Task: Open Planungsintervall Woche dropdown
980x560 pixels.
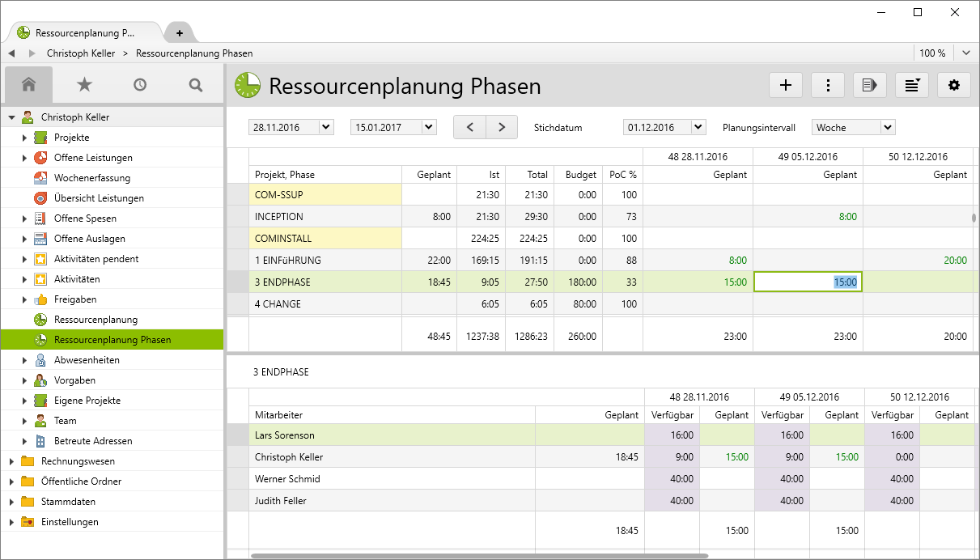Action: (887, 127)
